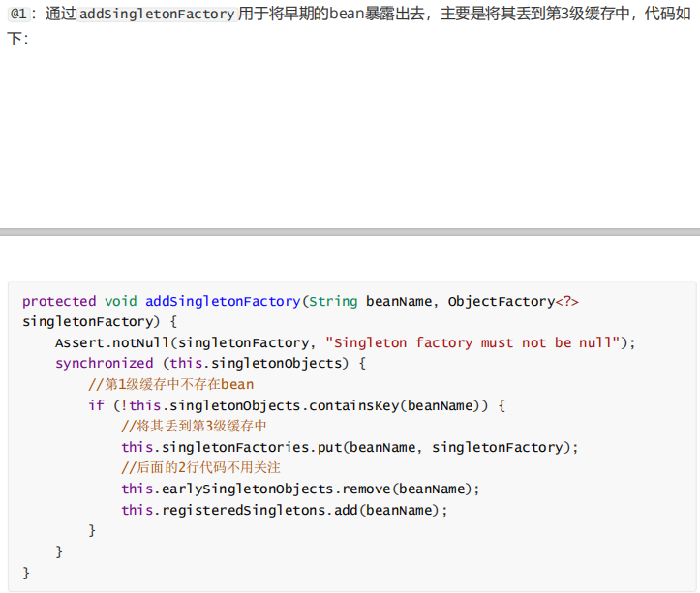Click the registeredSingletons.add line
The width and height of the screenshot is (700, 593).
click(x=285, y=510)
